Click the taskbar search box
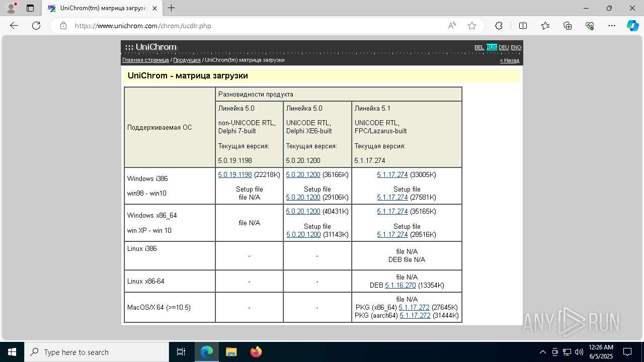644x362 pixels. [x=97, y=352]
